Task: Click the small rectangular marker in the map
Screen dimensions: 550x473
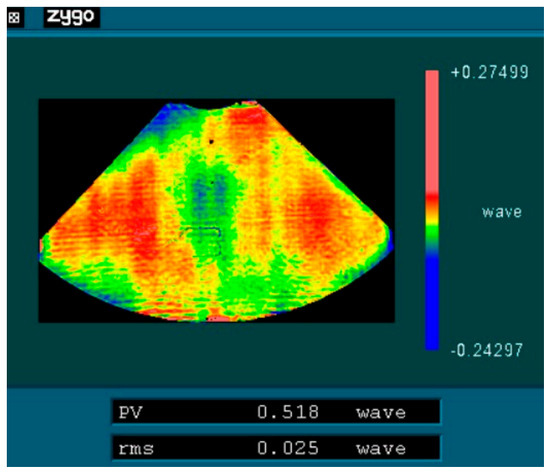Action: tap(203, 241)
